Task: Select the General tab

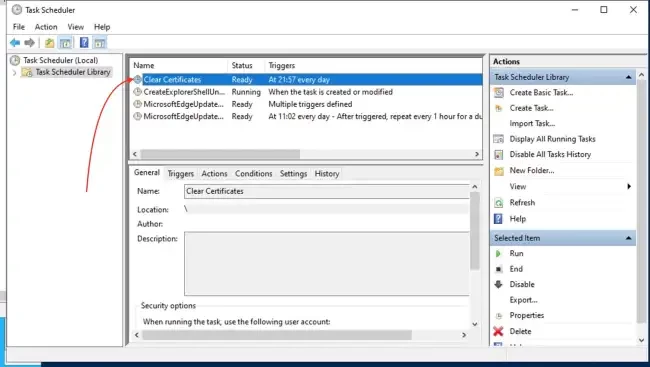Action: point(147,173)
